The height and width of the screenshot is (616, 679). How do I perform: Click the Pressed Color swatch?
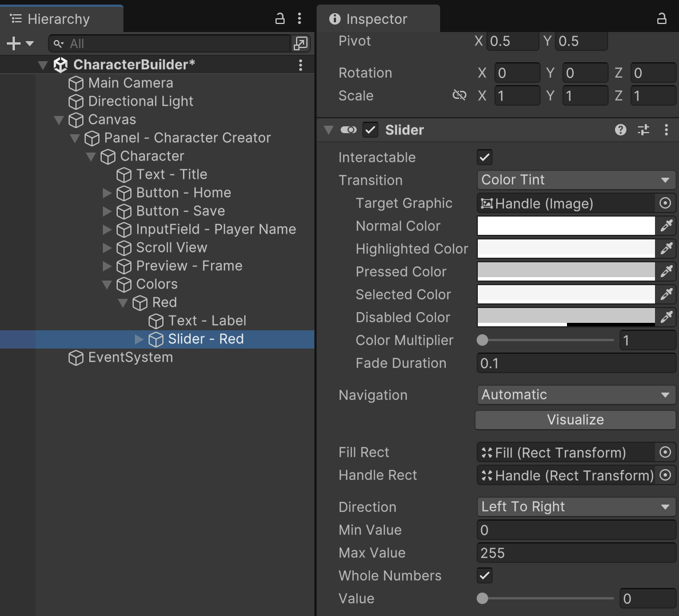point(566,271)
